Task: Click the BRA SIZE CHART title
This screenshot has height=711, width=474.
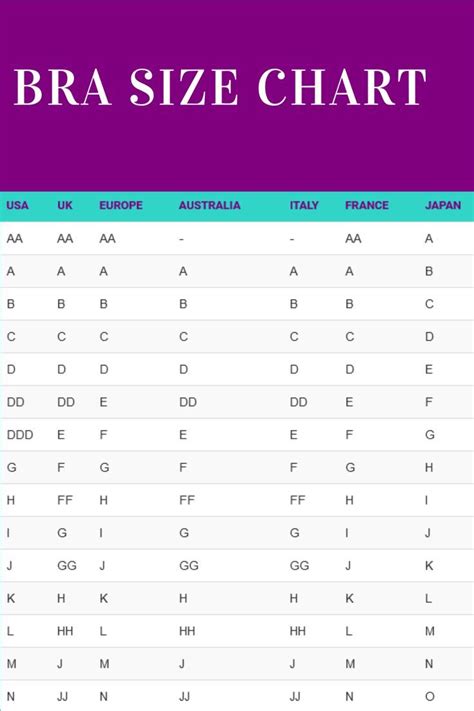Action: coord(220,87)
